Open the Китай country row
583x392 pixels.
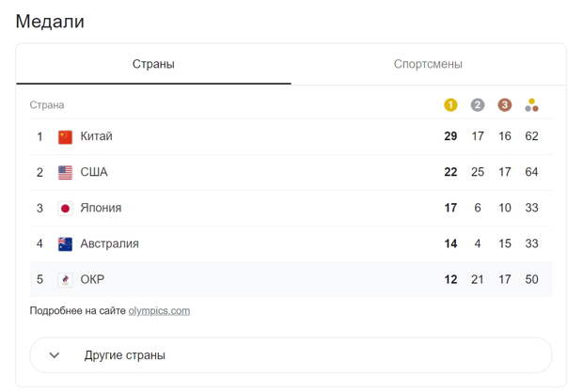point(291,136)
